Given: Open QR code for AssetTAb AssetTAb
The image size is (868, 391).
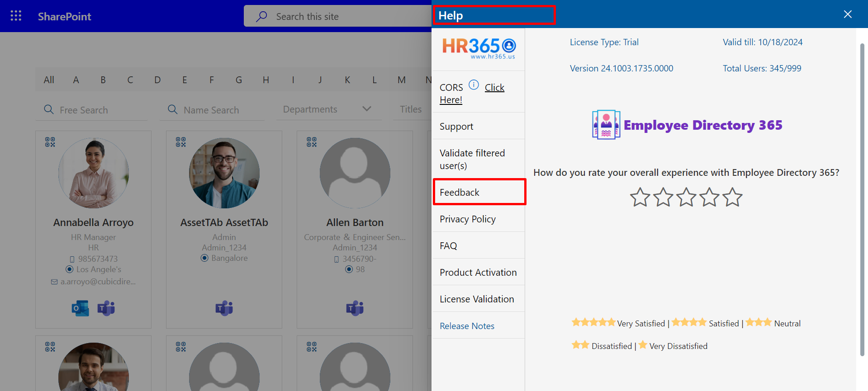Looking at the screenshot, I should pyautogui.click(x=181, y=142).
